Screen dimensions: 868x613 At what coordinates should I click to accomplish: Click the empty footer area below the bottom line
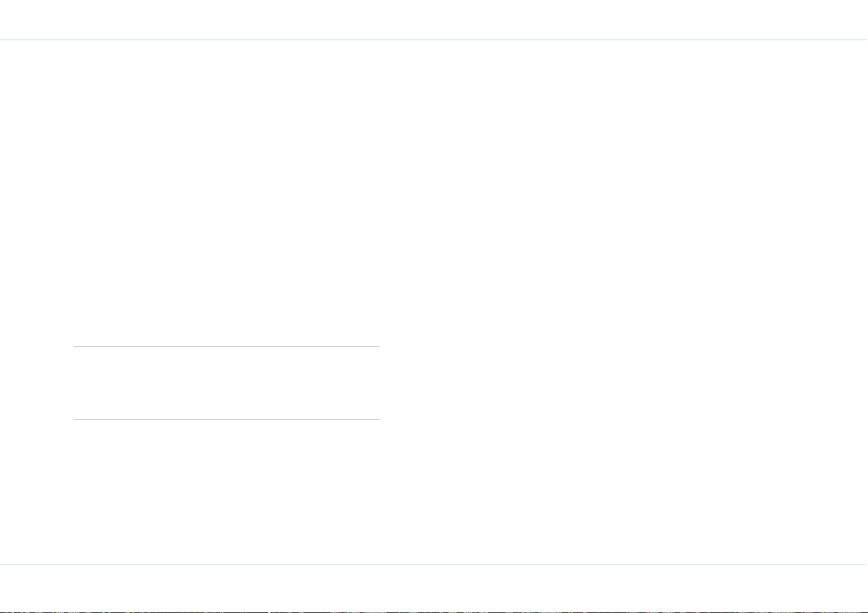point(434,587)
